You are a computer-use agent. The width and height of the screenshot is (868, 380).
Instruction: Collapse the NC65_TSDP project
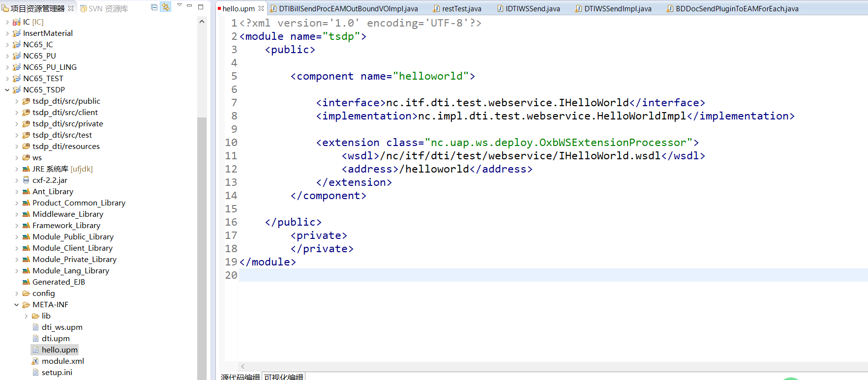click(x=7, y=90)
